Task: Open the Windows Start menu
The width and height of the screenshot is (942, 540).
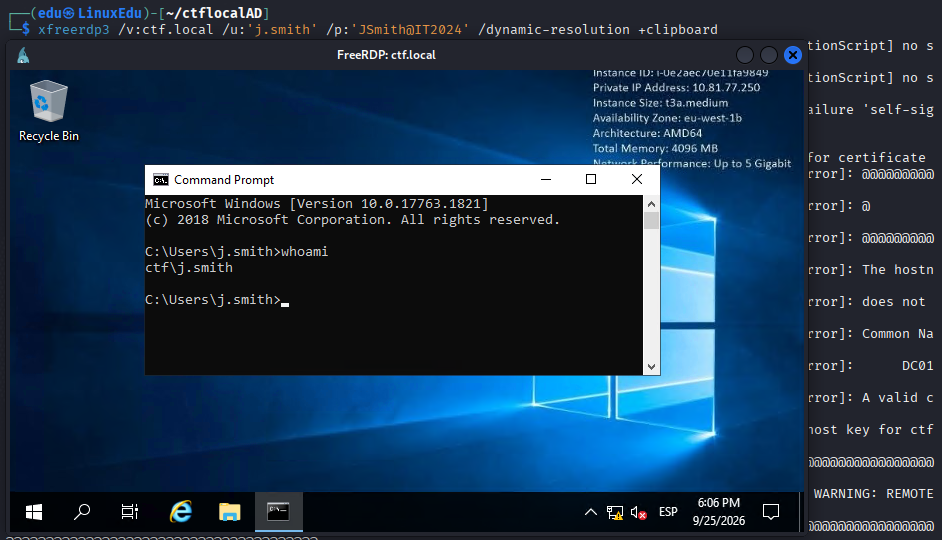Action: coord(34,512)
